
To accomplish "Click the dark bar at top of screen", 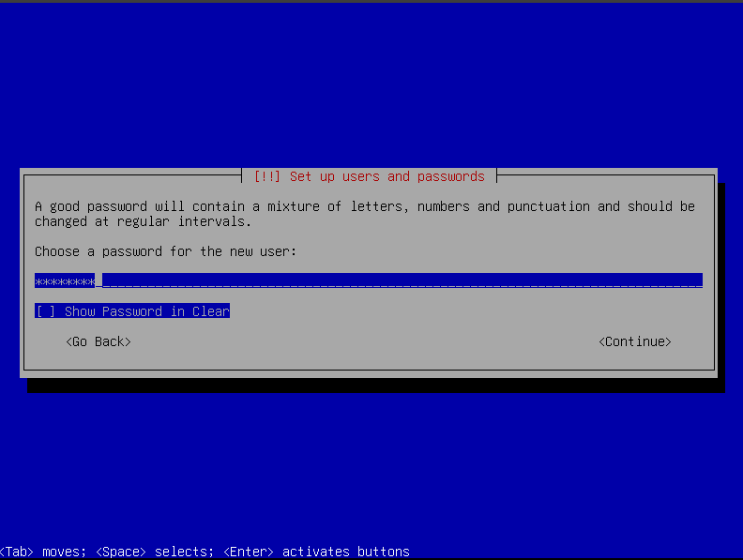I will click(x=371, y=1).
